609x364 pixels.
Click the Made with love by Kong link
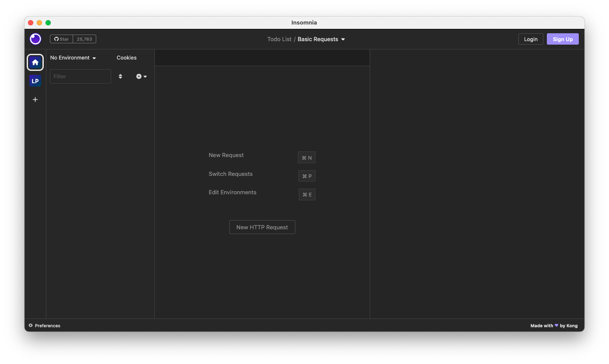tap(554, 325)
